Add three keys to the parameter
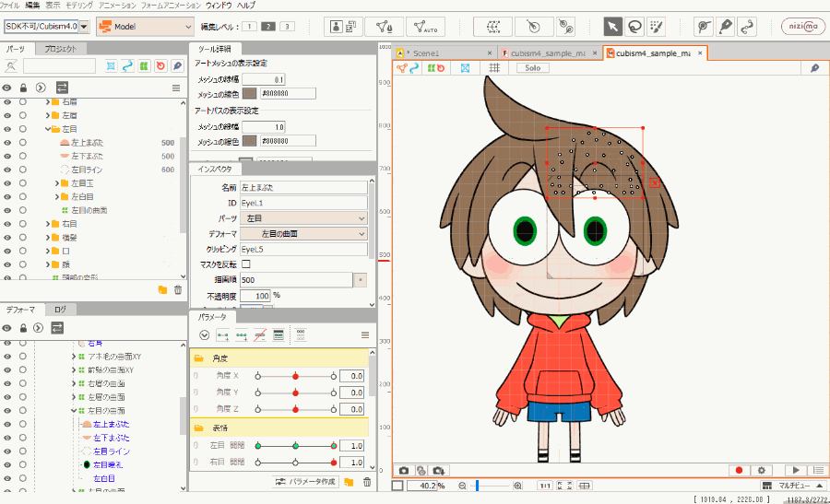The width and height of the screenshot is (830, 504). point(242,335)
